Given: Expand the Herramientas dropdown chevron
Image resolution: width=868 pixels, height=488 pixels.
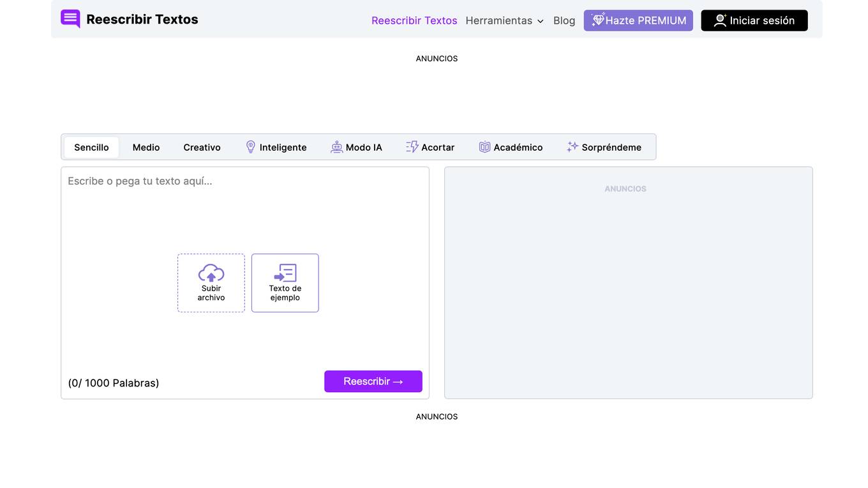Looking at the screenshot, I should [541, 21].
